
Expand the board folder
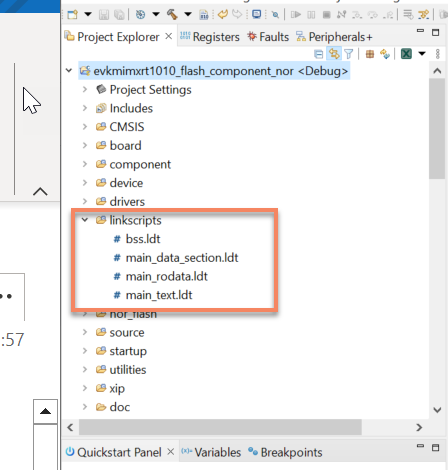85,145
